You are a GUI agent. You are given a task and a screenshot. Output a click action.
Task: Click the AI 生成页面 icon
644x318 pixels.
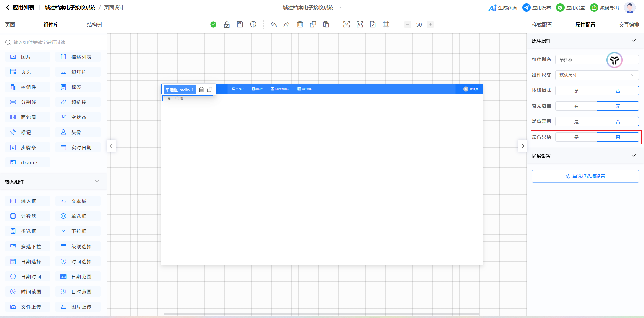(492, 8)
